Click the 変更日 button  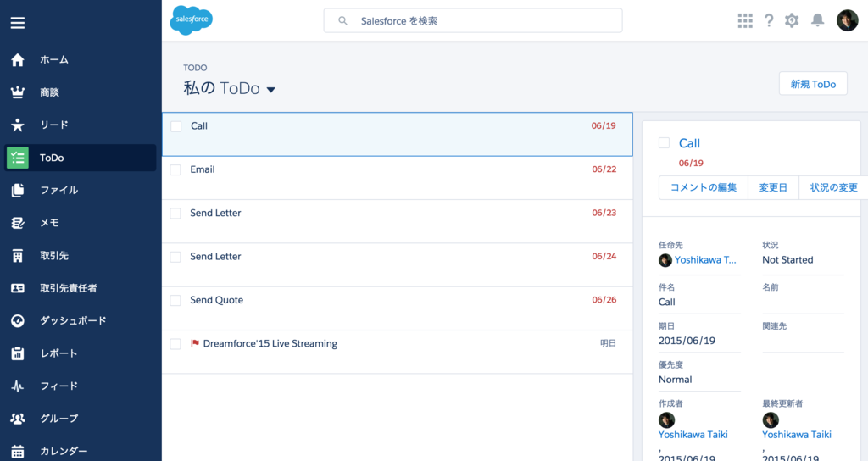(773, 187)
